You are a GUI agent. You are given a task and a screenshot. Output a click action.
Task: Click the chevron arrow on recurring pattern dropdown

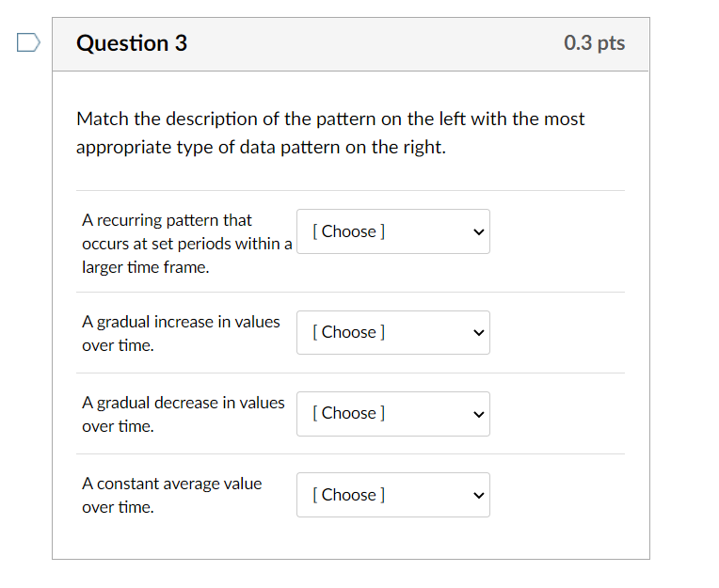click(x=478, y=231)
